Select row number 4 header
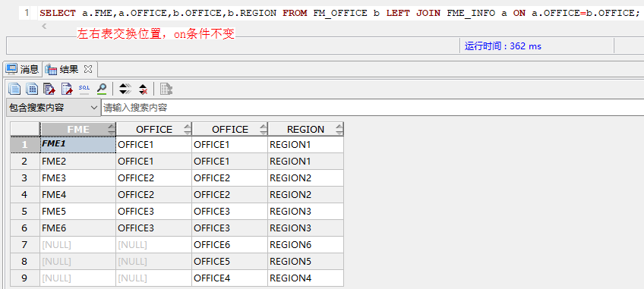The image size is (644, 289). coord(24,195)
